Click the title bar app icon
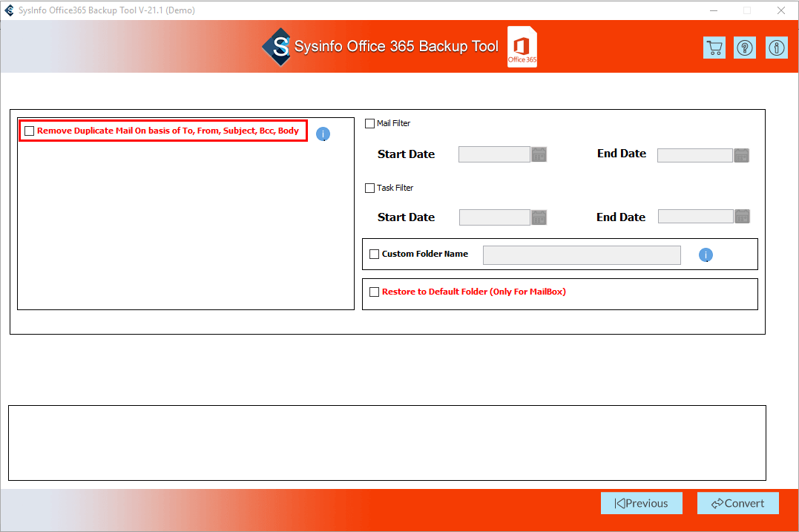 [x=9, y=10]
